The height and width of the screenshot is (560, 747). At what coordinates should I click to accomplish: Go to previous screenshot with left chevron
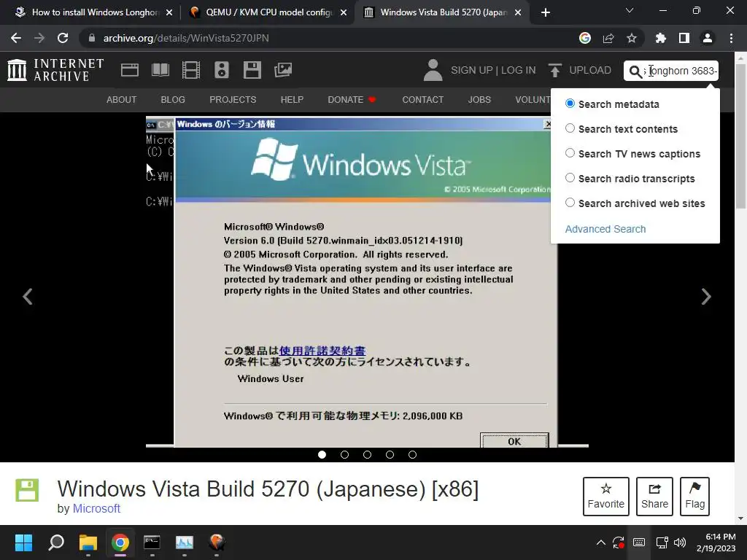click(28, 297)
